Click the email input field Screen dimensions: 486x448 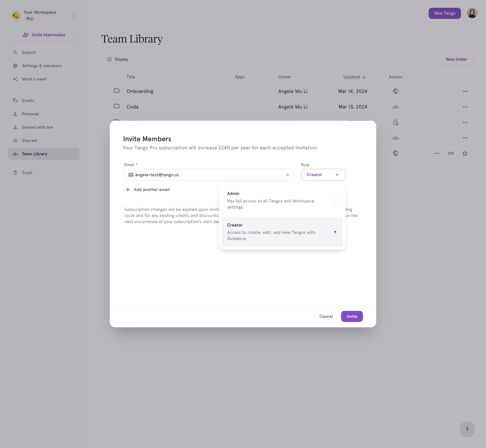[209, 175]
